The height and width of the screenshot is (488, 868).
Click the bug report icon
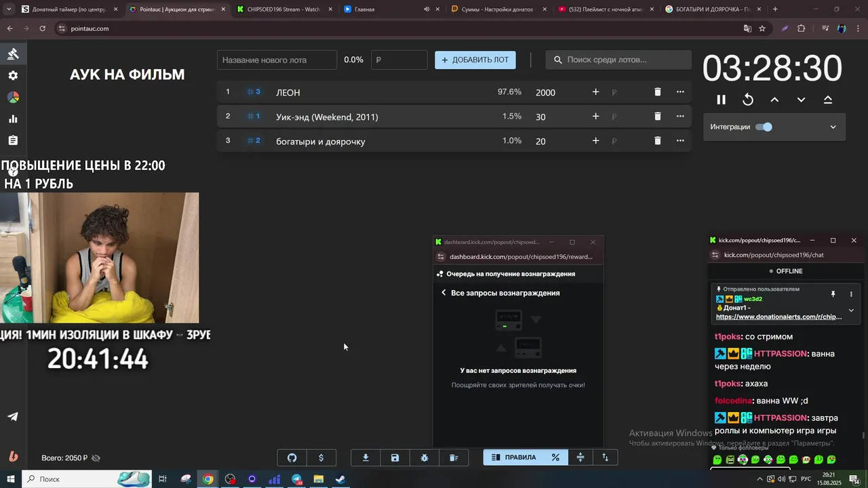[425, 457]
